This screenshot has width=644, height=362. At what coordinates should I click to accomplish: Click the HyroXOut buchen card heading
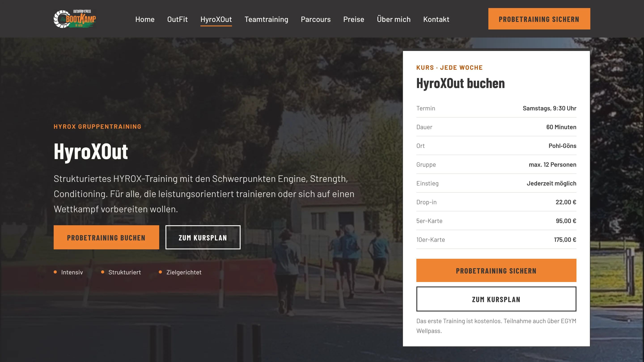point(460,83)
